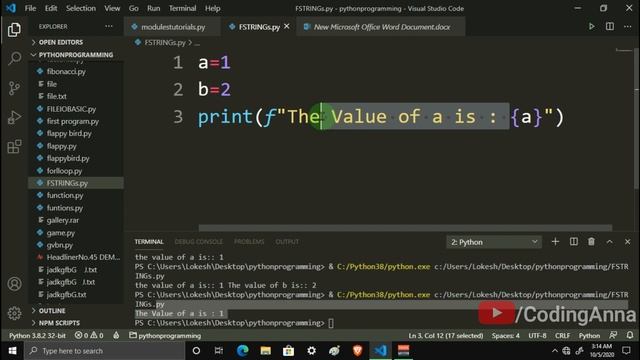Open Brave browser from taskbar

[357, 351]
